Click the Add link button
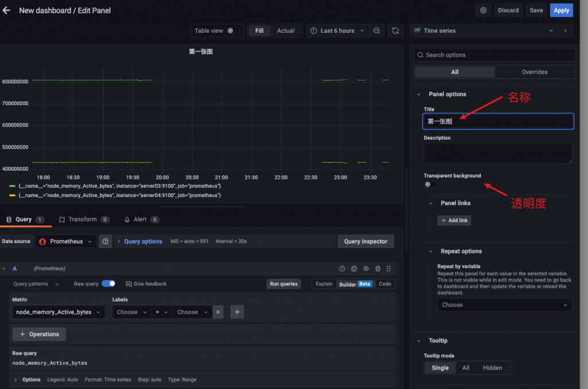This screenshot has width=588, height=389. [x=454, y=221]
